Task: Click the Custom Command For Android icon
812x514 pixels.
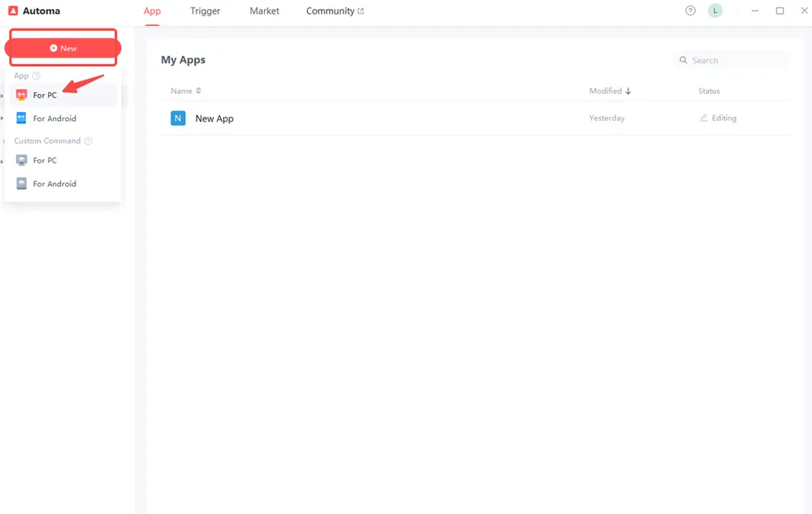Action: (22, 184)
